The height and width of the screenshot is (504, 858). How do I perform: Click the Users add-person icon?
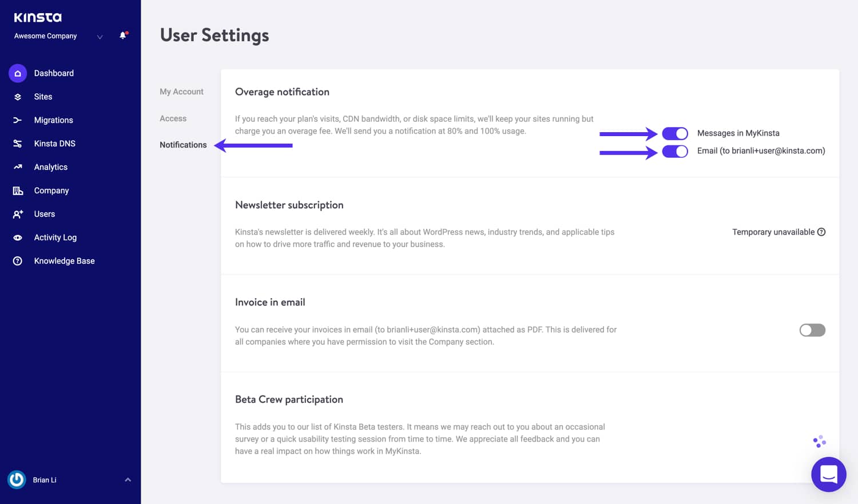click(x=18, y=214)
